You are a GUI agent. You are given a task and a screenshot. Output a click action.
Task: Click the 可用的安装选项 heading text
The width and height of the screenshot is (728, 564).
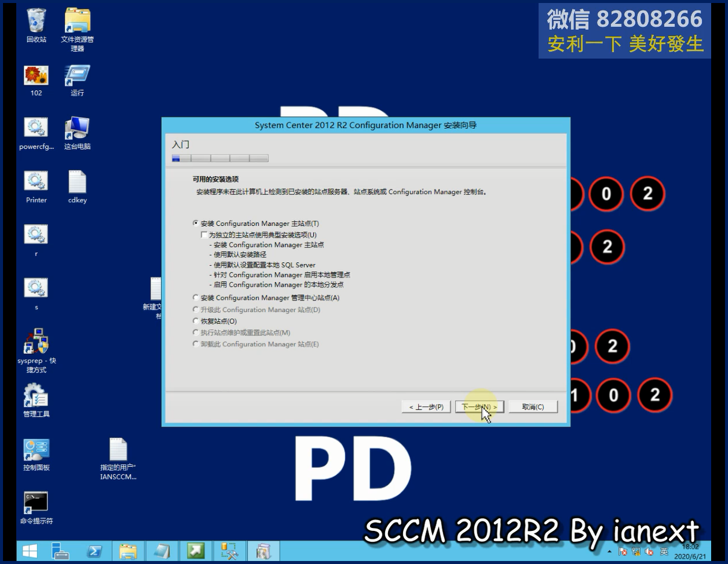pos(215,179)
